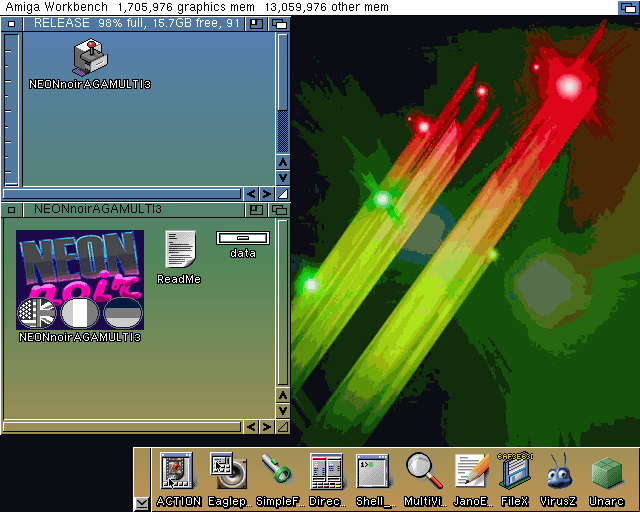Image resolution: width=640 pixels, height=512 pixels.
Task: Click the right arrow in the RELEASE window
Action: (267, 194)
